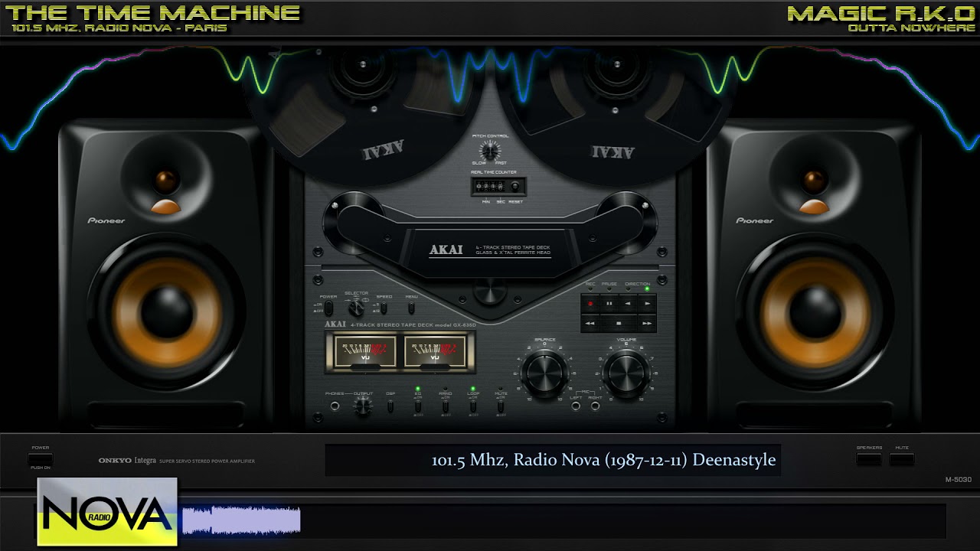Click the OUTPUT level knob

(x=363, y=406)
